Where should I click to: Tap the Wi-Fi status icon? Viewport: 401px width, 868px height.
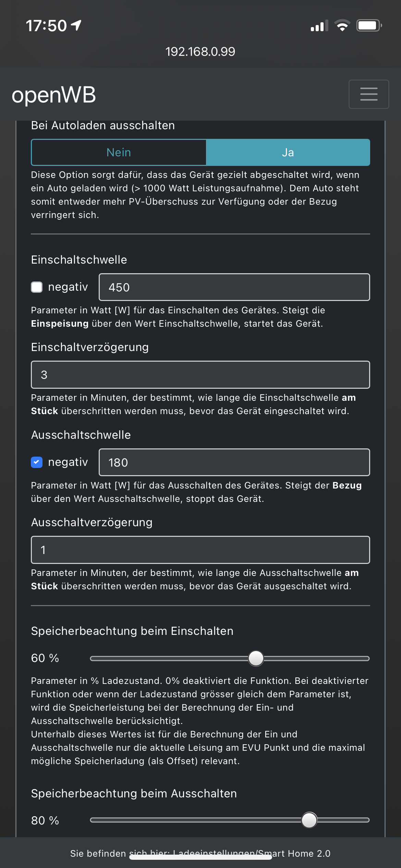342,25
